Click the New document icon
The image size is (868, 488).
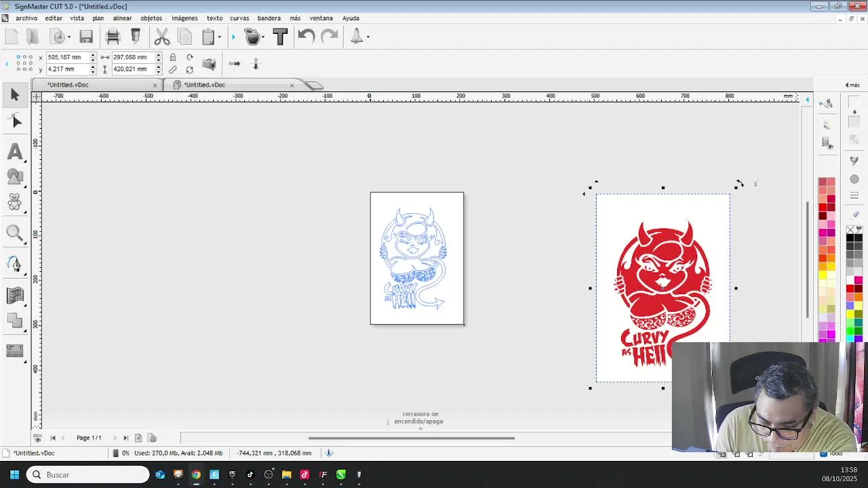[x=12, y=37]
